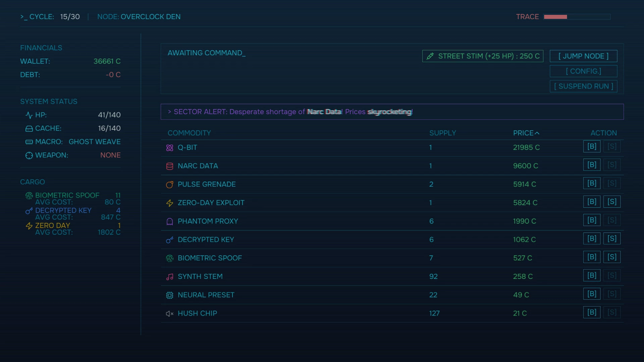This screenshot has width=644, height=362.
Task: Buy Street Stim for 250 C
Action: click(483, 56)
